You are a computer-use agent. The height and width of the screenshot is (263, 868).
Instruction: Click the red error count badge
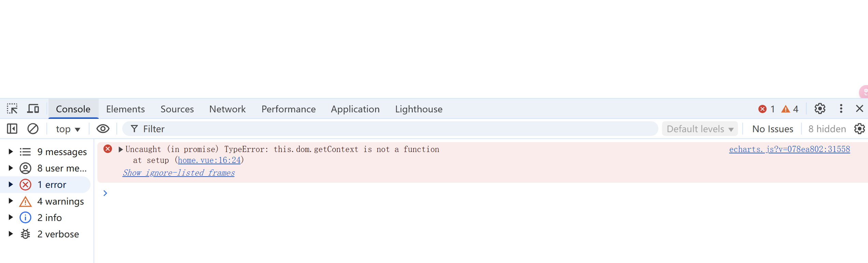[x=767, y=109]
